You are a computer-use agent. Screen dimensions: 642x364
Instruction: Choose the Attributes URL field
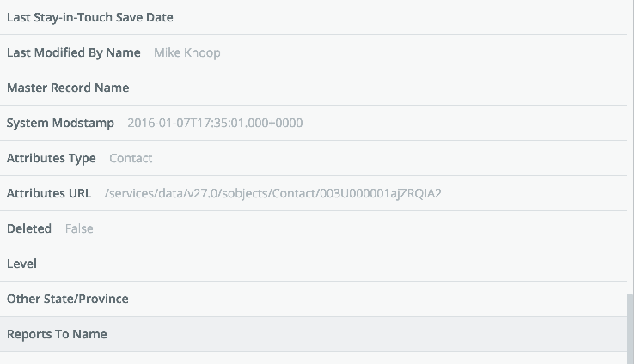point(313,193)
